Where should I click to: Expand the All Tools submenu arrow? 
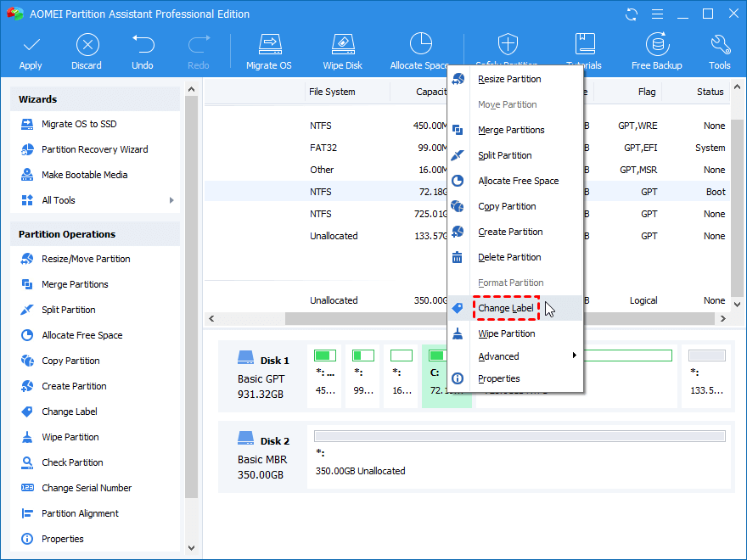pyautogui.click(x=171, y=200)
